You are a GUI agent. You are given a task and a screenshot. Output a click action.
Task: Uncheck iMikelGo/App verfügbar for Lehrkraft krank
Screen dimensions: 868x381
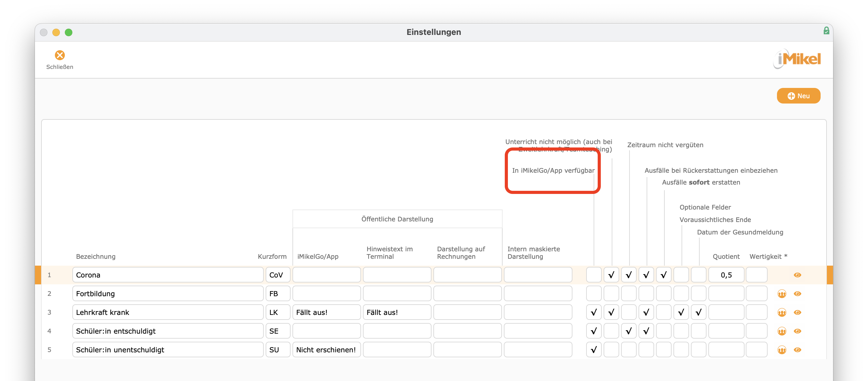(x=593, y=312)
